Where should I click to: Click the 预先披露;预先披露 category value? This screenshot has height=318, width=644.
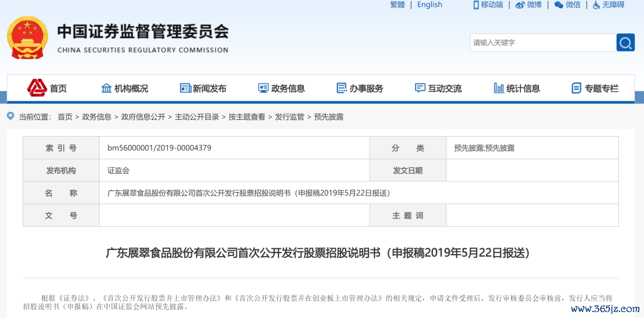pos(484,149)
